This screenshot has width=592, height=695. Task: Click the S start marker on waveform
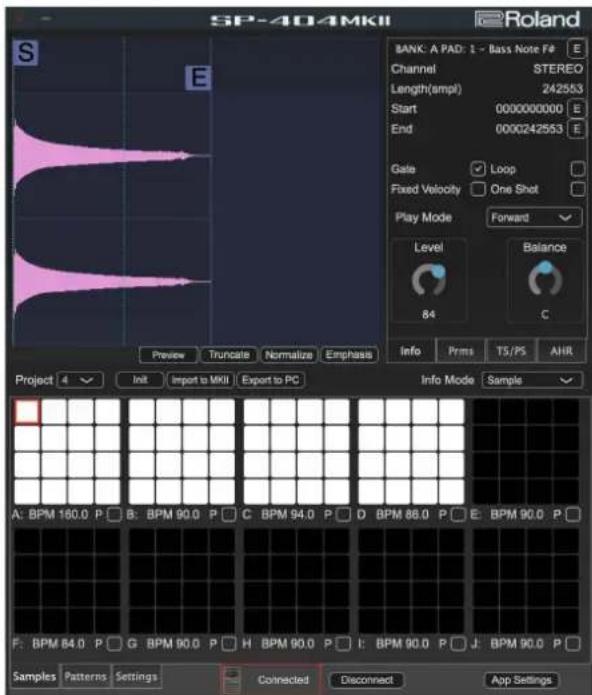(26, 52)
